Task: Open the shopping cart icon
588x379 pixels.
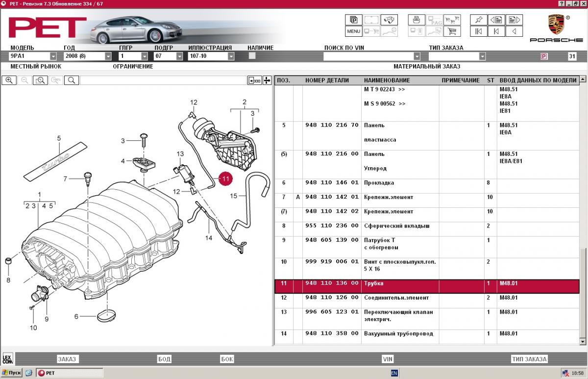Action: pos(452,31)
